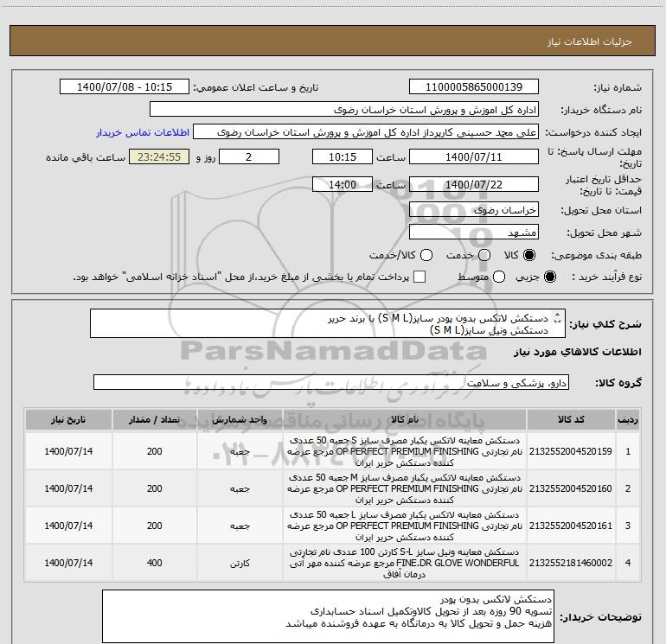Click the general description text area
The height and width of the screenshot is (644, 666).
click(x=328, y=323)
